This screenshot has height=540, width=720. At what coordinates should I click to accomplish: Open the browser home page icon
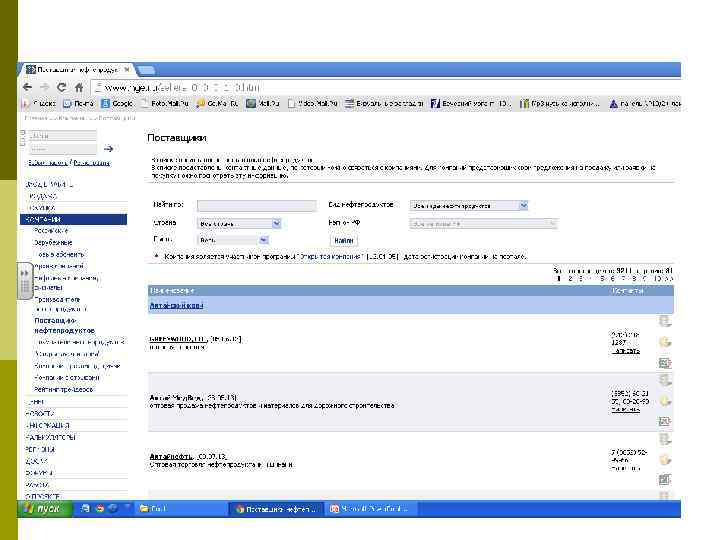pos(79,87)
